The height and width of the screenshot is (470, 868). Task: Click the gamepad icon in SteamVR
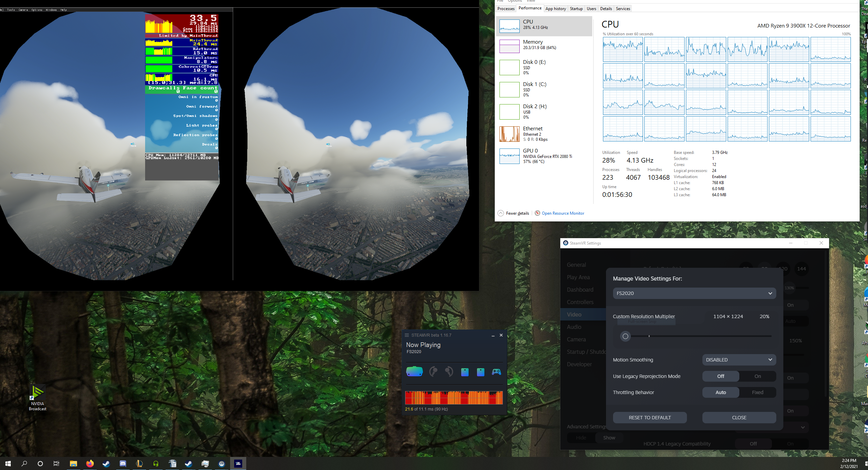click(496, 372)
